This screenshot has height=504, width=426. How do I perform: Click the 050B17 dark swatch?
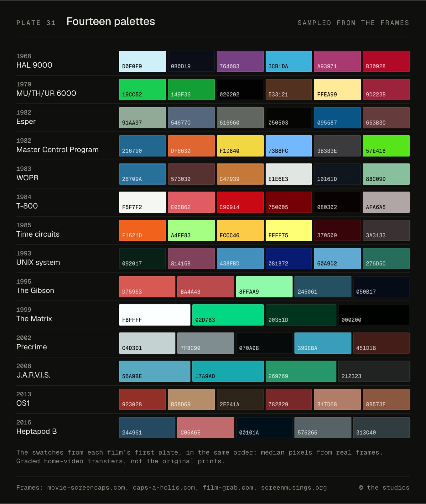tap(382, 287)
